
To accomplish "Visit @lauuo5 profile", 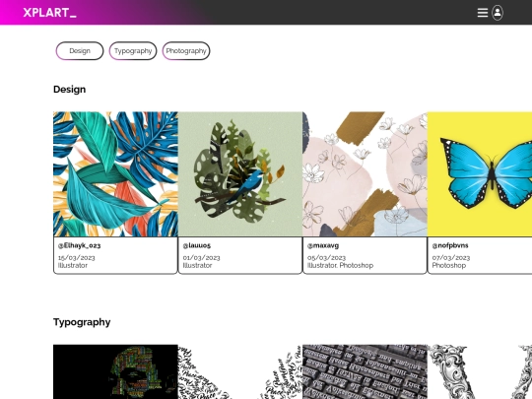I will 197,245.
